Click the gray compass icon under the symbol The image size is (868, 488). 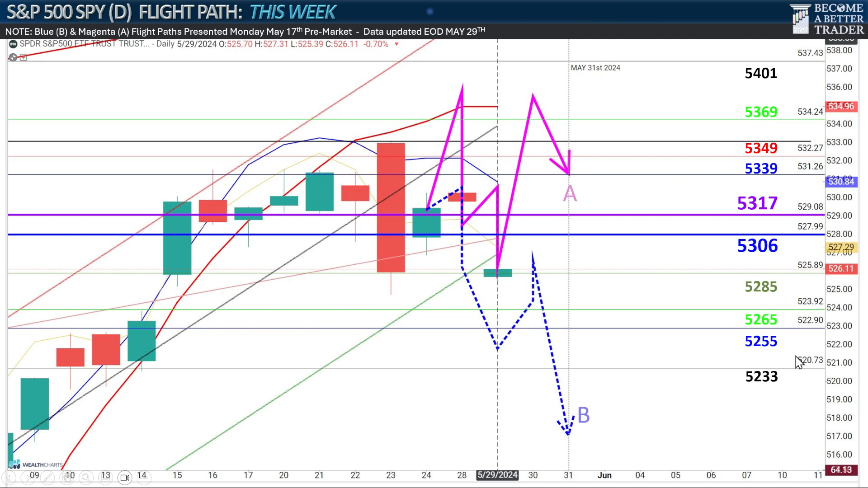pos(13,57)
